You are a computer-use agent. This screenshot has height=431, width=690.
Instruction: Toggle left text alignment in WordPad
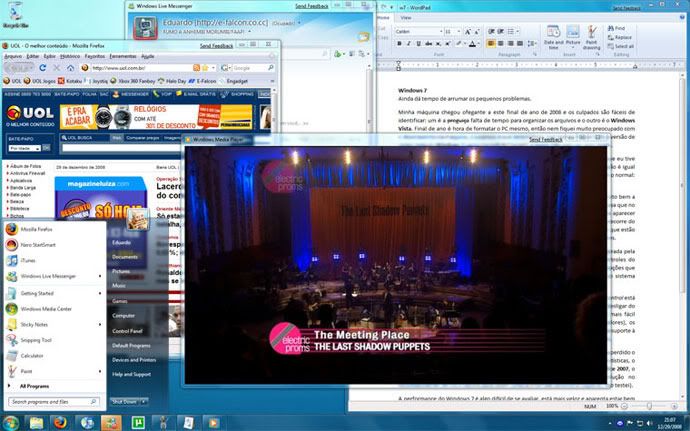point(490,44)
